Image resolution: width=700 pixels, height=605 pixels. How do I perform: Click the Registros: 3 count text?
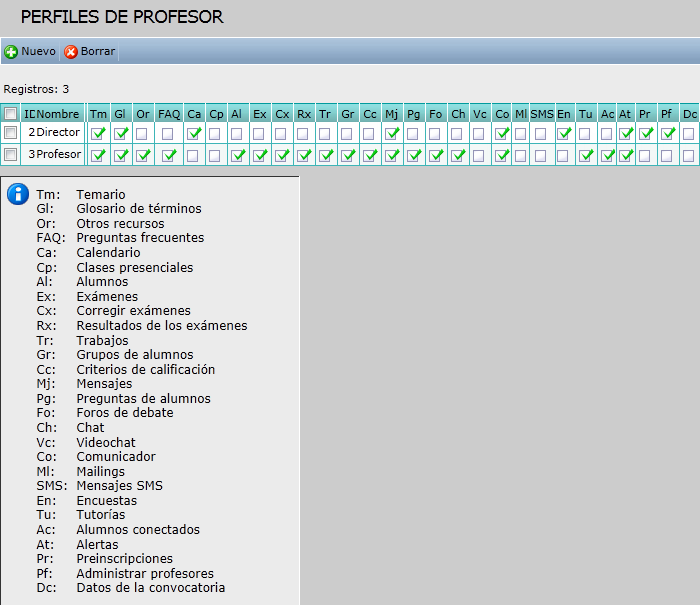[x=36, y=89]
